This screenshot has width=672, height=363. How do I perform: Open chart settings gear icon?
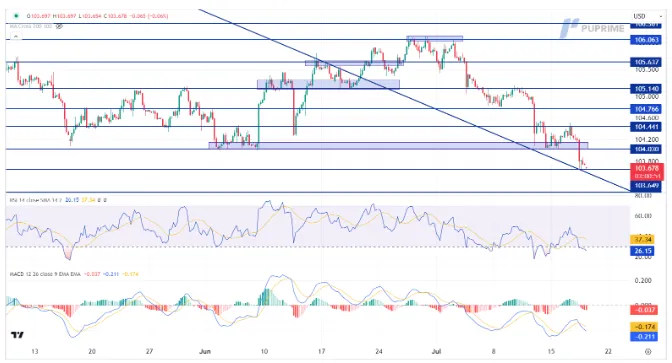pos(648,351)
